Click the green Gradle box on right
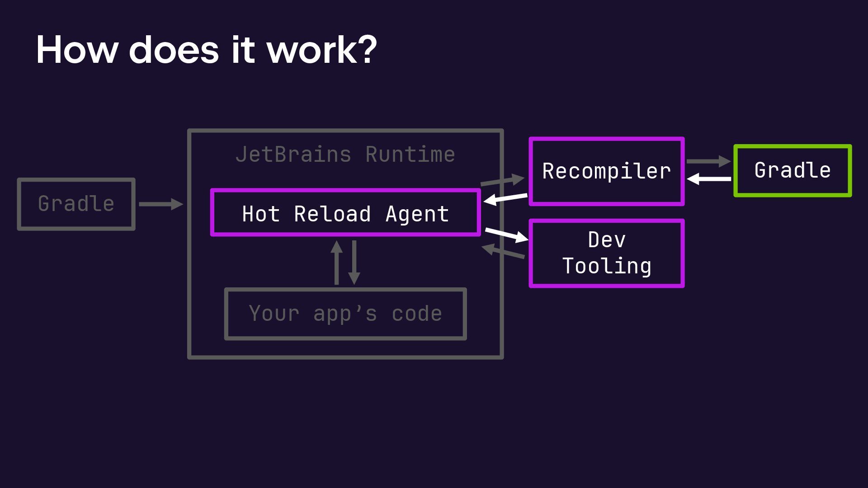Image resolution: width=868 pixels, height=488 pixels. (793, 170)
